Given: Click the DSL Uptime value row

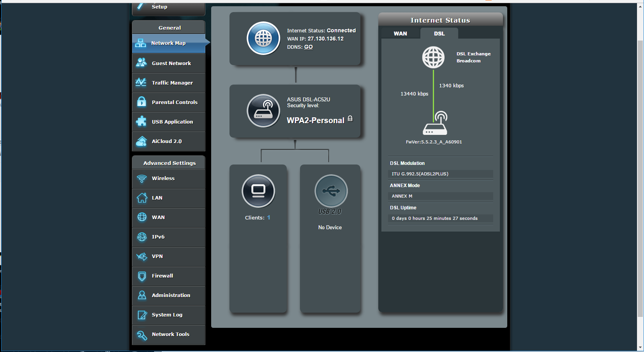Looking at the screenshot, I should (441, 218).
